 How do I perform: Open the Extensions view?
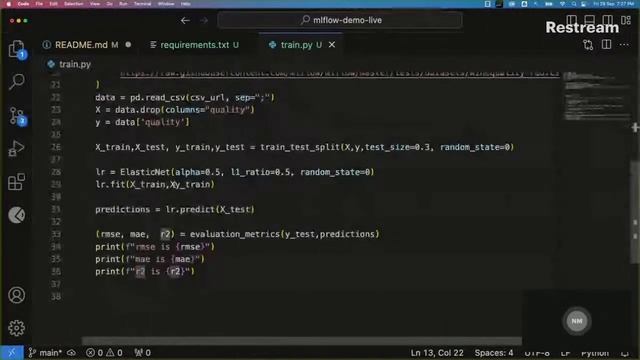16,182
